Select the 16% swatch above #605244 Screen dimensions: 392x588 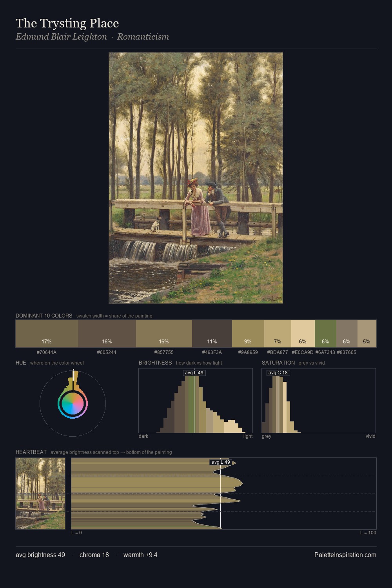(107, 334)
